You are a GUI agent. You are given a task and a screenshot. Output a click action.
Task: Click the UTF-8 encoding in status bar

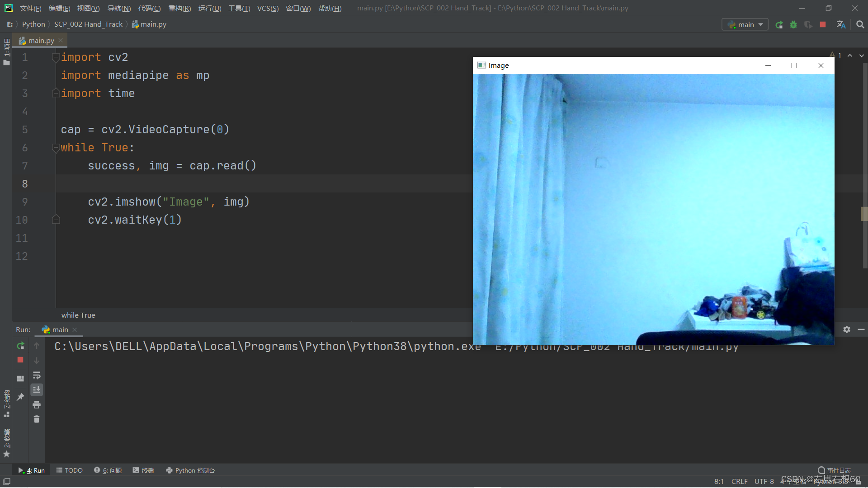(764, 482)
